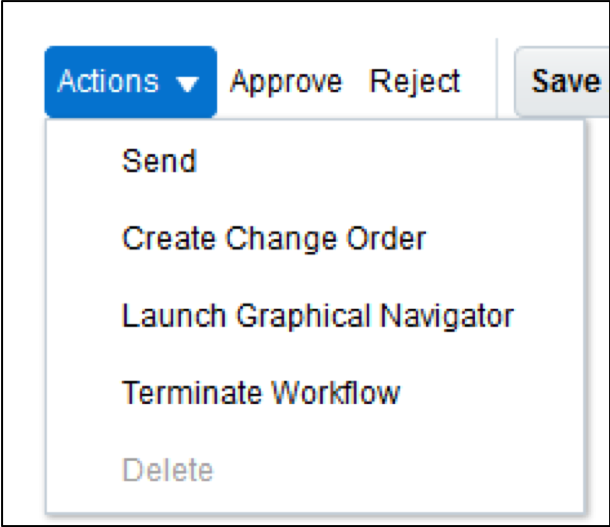
Task: Collapse the open Actions menu
Action: 130,82
